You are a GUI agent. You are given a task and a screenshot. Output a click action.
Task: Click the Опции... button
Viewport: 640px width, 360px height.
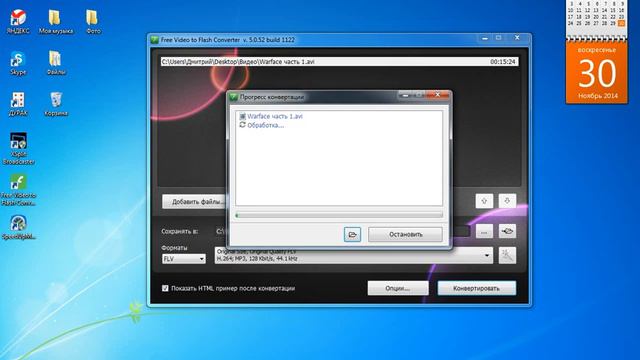coord(398,288)
